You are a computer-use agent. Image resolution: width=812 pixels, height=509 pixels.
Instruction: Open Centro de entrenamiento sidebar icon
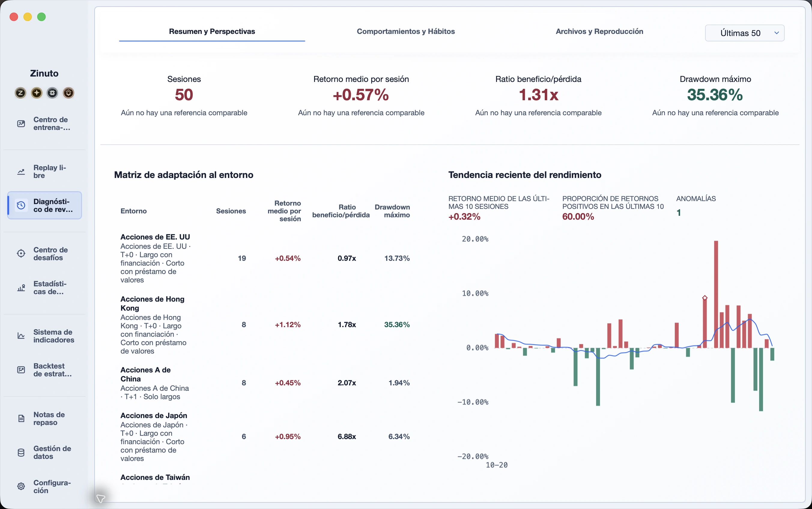pyautogui.click(x=21, y=124)
